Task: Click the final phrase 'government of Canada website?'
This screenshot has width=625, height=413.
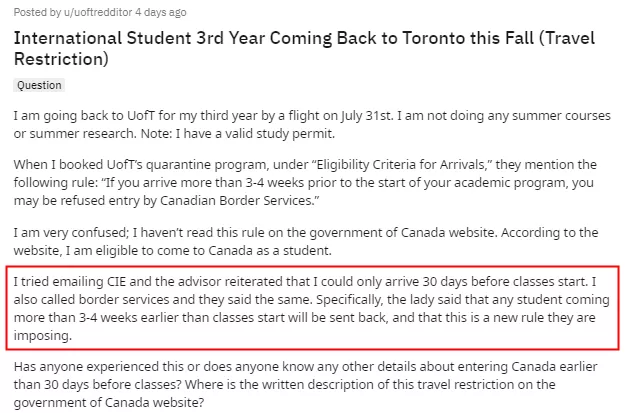Action: point(109,402)
